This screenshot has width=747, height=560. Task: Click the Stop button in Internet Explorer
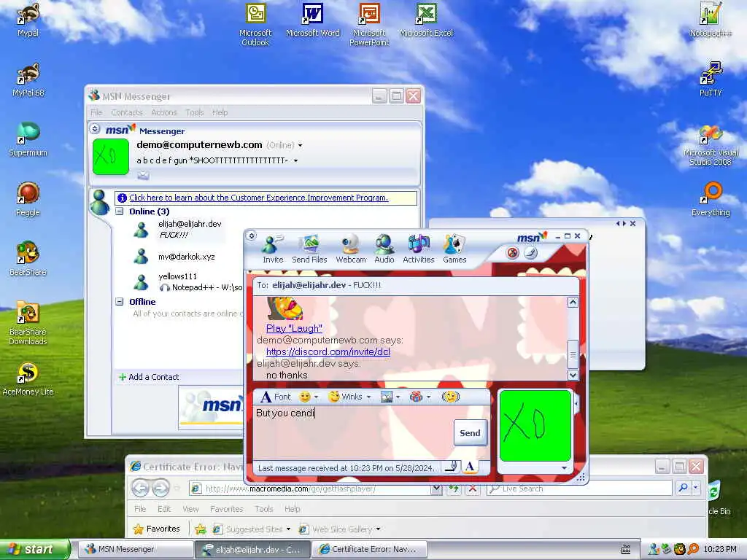[x=472, y=489]
